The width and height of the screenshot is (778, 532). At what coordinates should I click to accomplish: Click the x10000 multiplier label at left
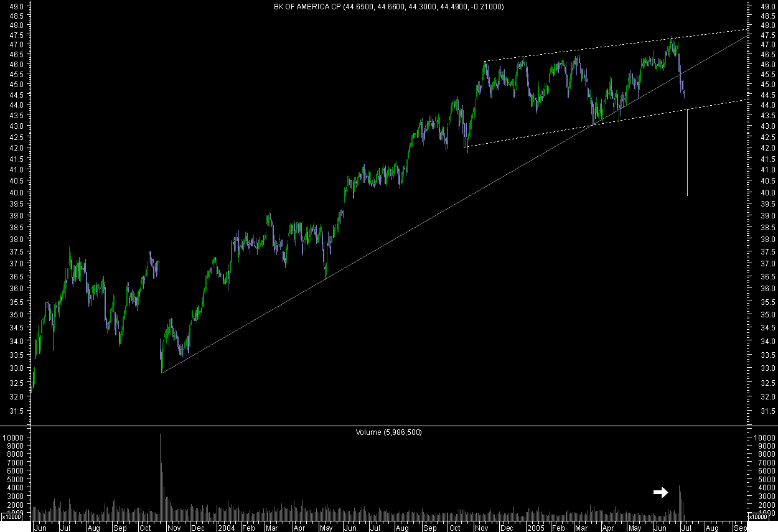(x=12, y=517)
